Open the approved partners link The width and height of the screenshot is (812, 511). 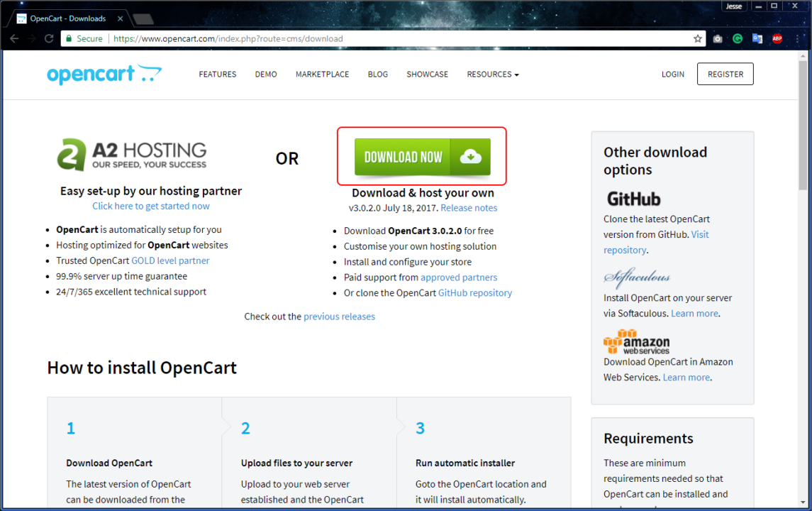click(459, 278)
